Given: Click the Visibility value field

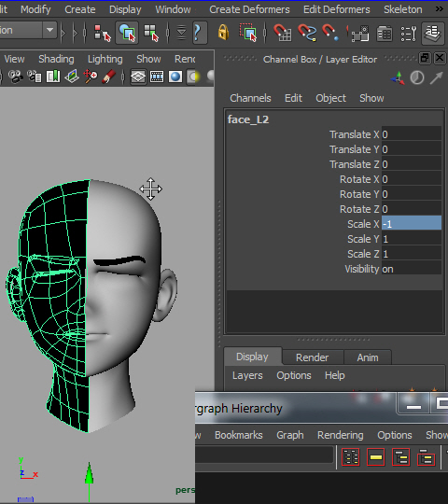Looking at the screenshot, I should pos(412,269).
